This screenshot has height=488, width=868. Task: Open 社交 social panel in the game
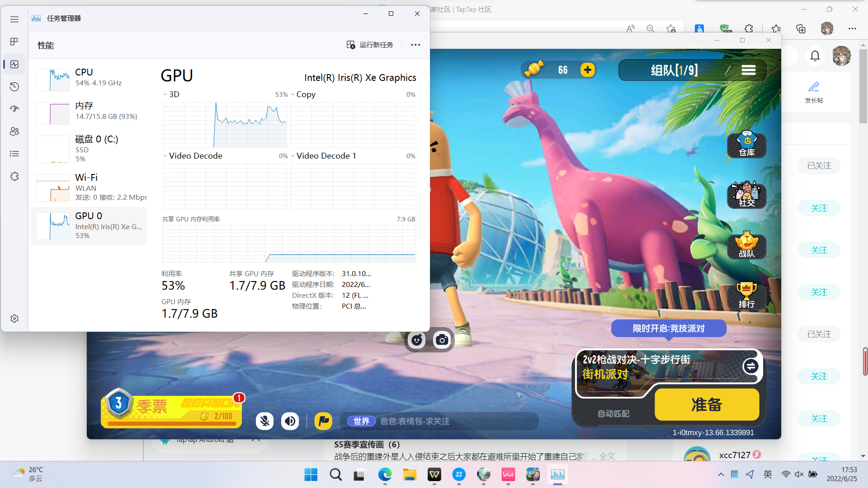[746, 195]
